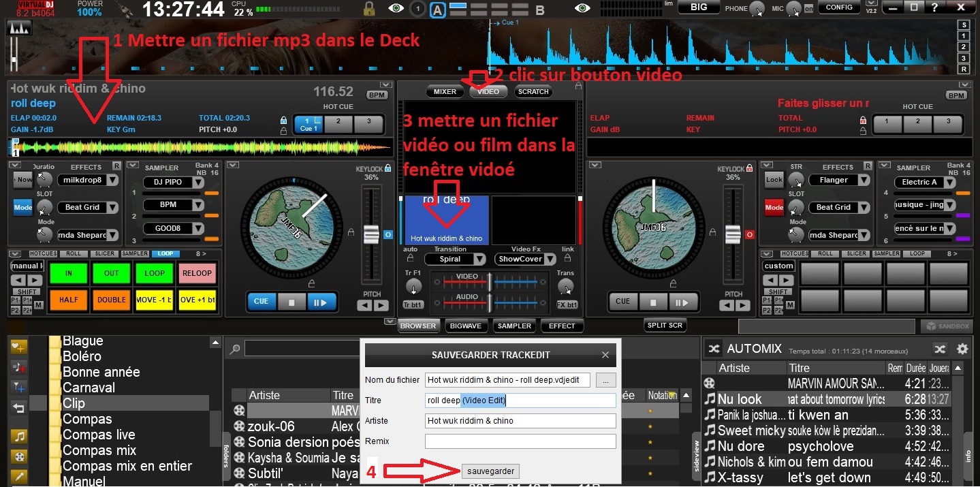Show music files with the note icon
Image resolution: width=980 pixels, height=487 pixels.
tap(18, 437)
